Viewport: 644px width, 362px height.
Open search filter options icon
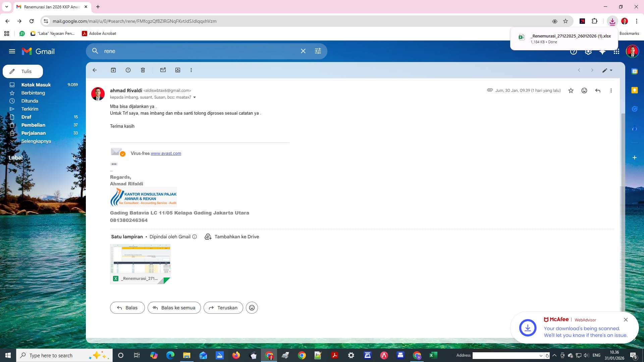pyautogui.click(x=318, y=51)
